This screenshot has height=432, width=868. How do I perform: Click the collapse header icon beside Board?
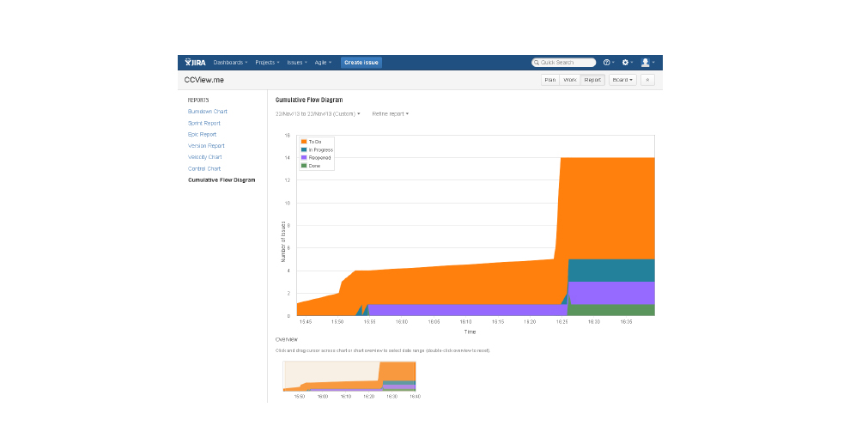tap(648, 80)
